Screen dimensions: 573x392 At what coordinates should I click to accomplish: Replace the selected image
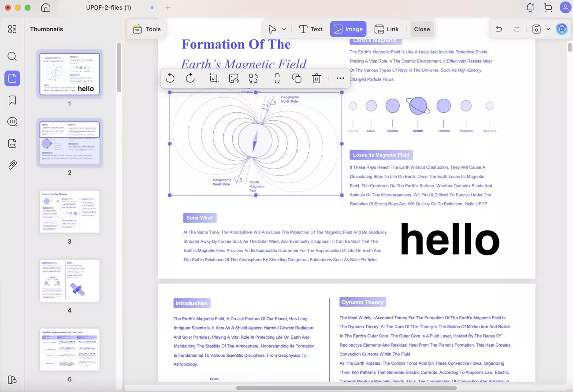(x=253, y=78)
